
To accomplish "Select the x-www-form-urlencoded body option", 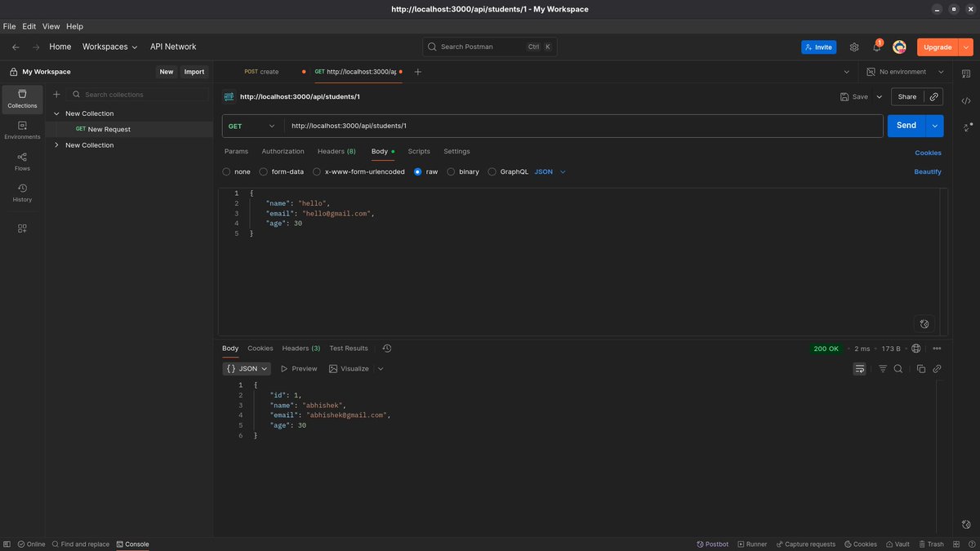I will (x=359, y=172).
